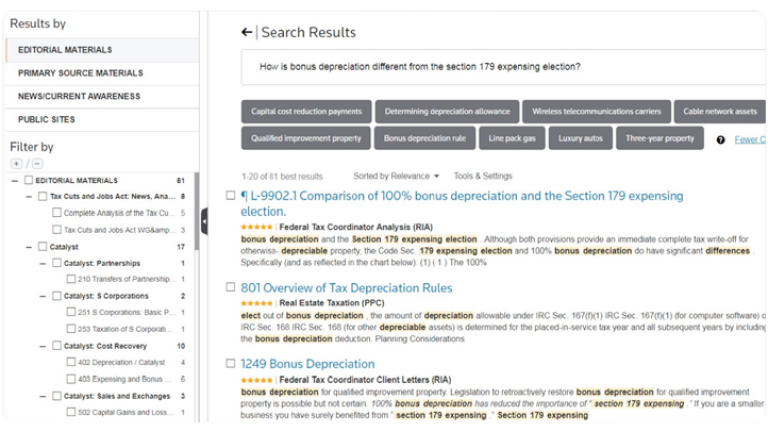Open the 801 Overview of Tax Depreciation Rules link
This screenshot has width=768, height=432.
pyautogui.click(x=346, y=288)
